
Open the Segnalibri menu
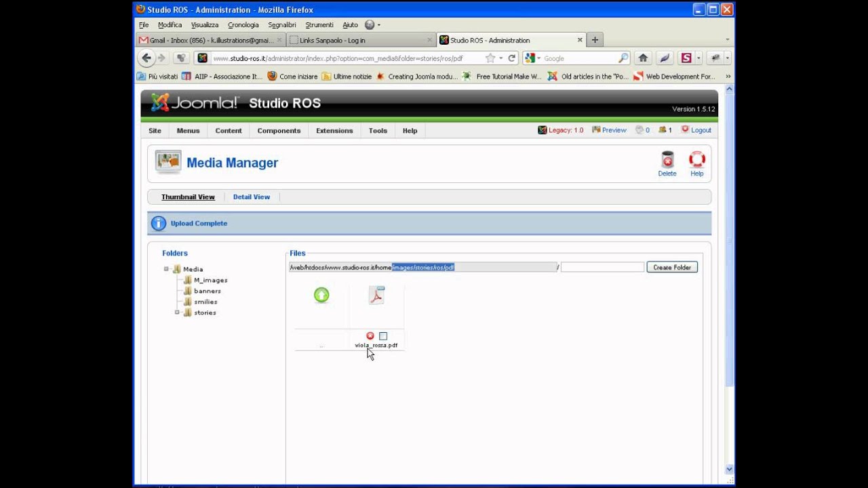pos(282,25)
